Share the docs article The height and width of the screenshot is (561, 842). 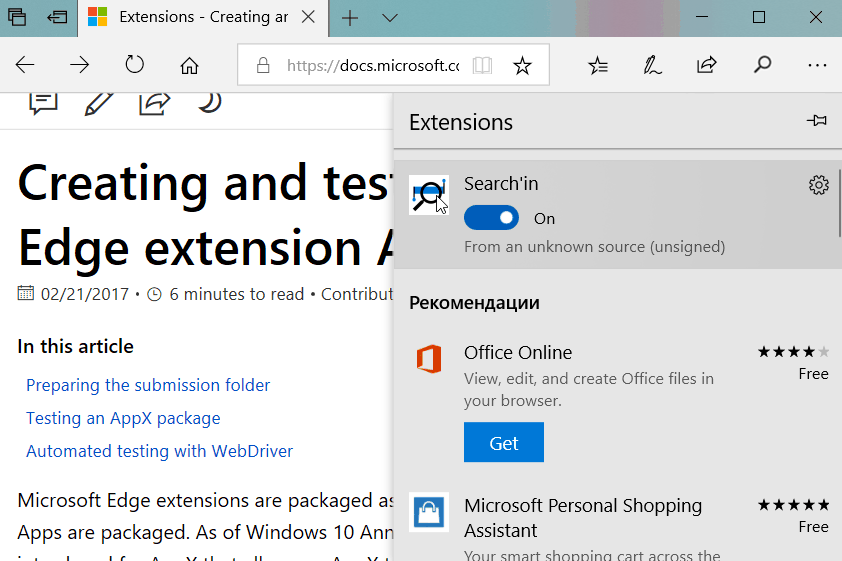pos(155,103)
